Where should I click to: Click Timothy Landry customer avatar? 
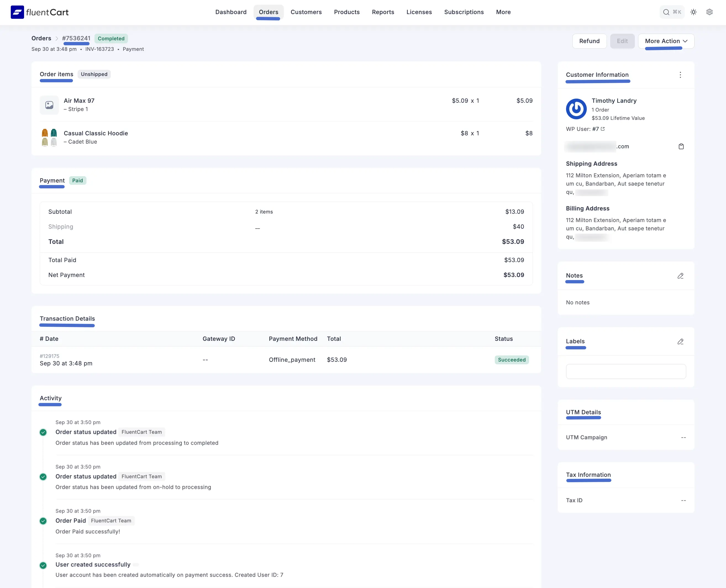pyautogui.click(x=576, y=109)
